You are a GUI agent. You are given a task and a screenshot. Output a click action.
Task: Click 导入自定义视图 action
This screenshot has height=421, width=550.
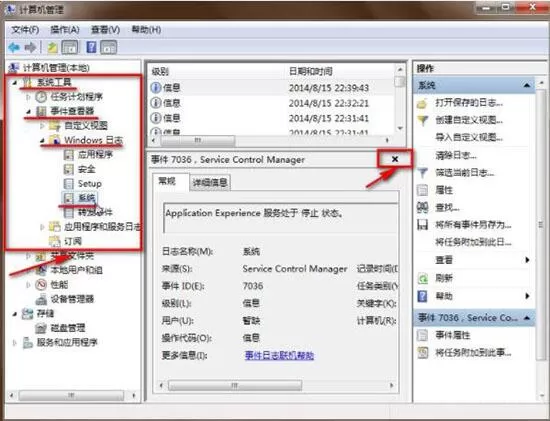pos(469,138)
